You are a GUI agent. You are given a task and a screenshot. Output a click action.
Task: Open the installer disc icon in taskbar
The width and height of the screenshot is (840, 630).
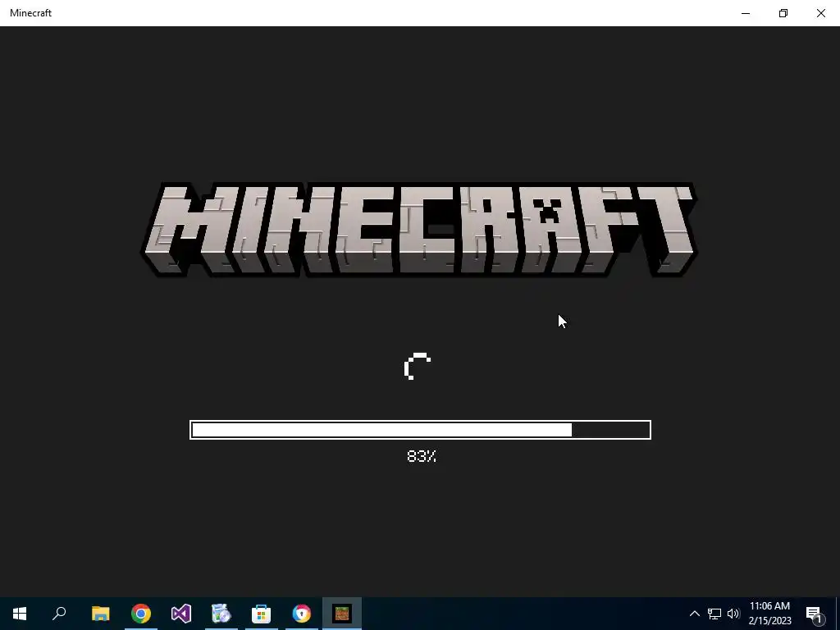(221, 614)
